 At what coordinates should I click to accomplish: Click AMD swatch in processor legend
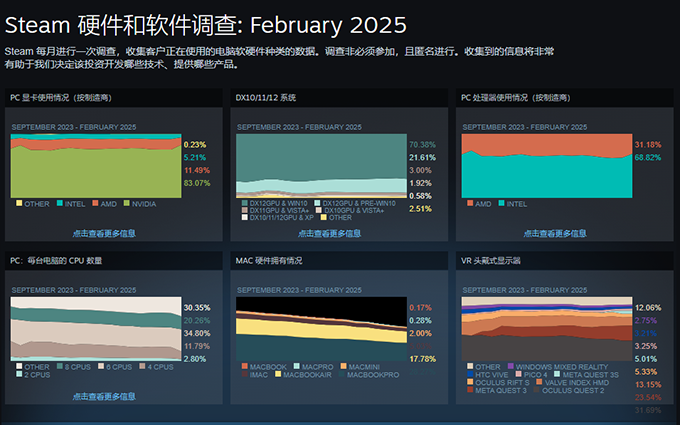pos(470,203)
